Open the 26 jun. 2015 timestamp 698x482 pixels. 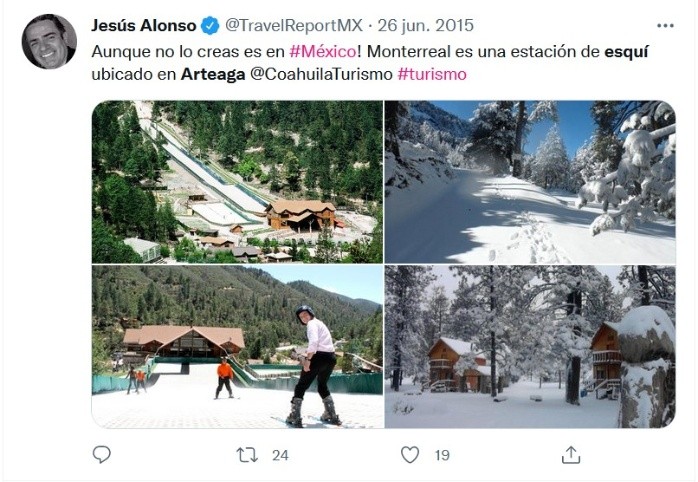(426, 25)
